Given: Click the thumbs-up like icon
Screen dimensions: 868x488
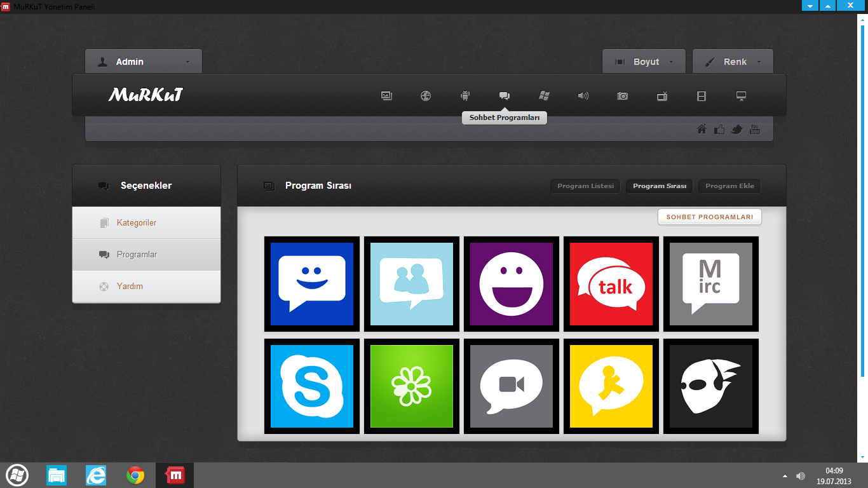Looking at the screenshot, I should [x=719, y=130].
